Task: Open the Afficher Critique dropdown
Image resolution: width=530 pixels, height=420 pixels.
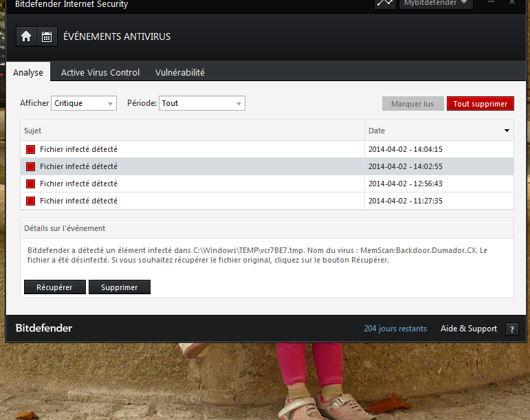Action: click(84, 103)
